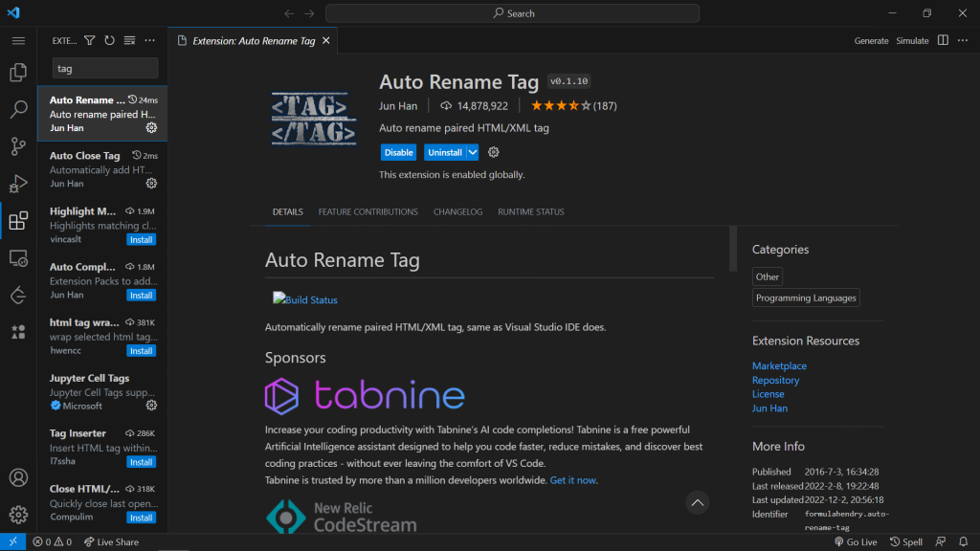The width and height of the screenshot is (980, 551).
Task: Refresh the extensions list
Action: coord(109,40)
